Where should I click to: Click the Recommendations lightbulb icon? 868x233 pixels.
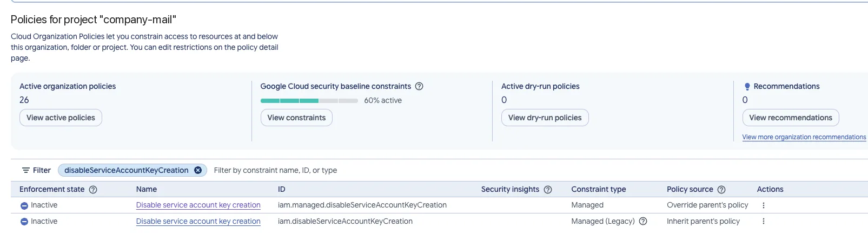click(x=747, y=87)
